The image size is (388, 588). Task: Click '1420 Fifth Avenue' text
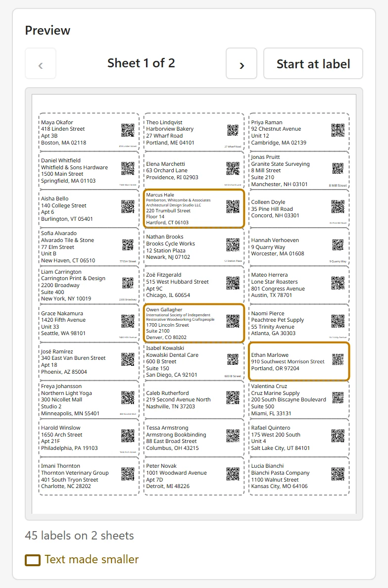pyautogui.click(x=63, y=320)
